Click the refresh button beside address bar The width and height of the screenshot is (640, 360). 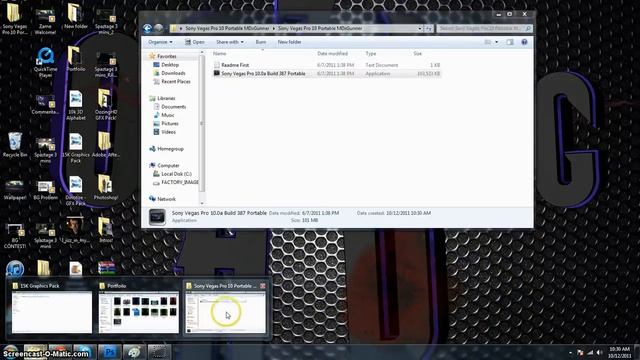[429, 29]
